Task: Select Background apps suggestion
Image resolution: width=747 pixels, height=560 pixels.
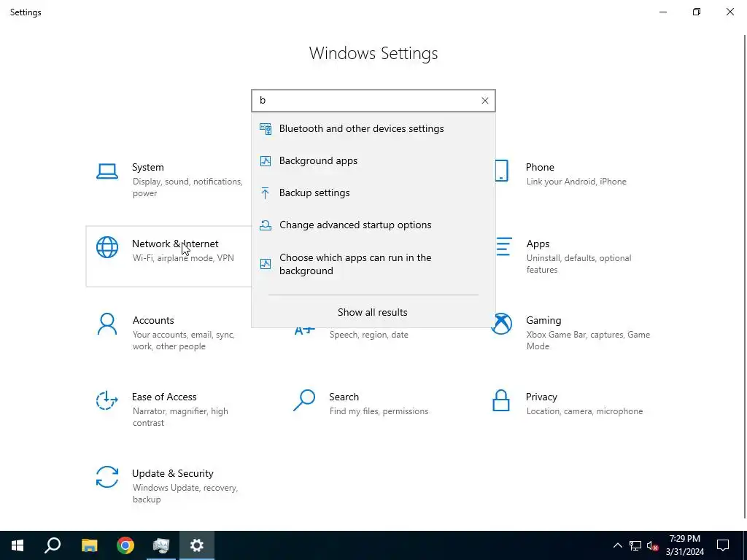Action: click(373, 161)
